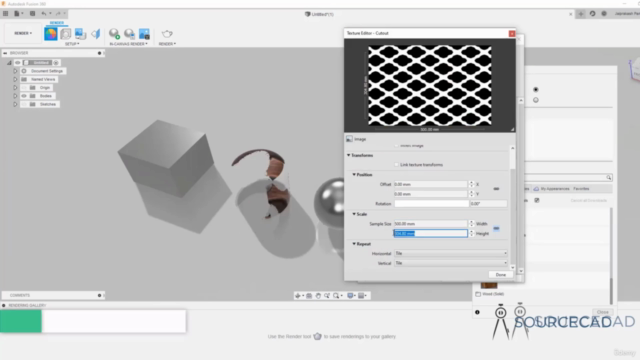Select the Texture Map Controls icon
The height and width of the screenshot is (360, 640).
click(96, 34)
